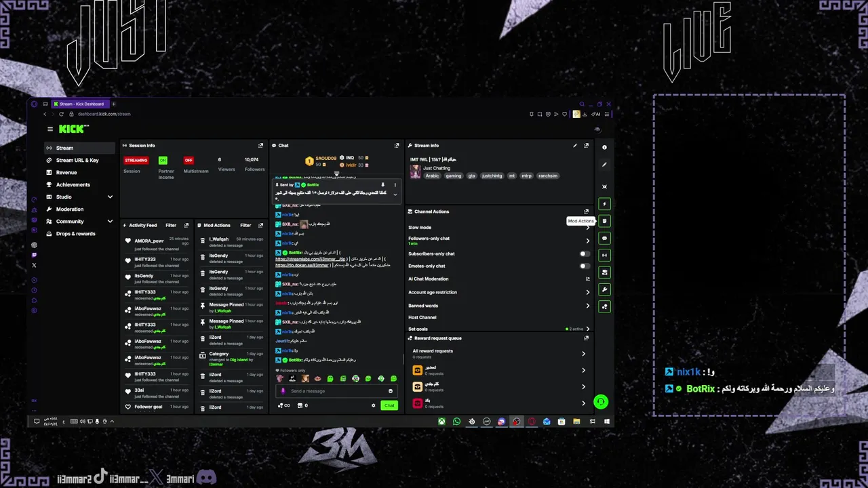Expand All reward requests row
The height and width of the screenshot is (488, 868).
[x=498, y=353]
